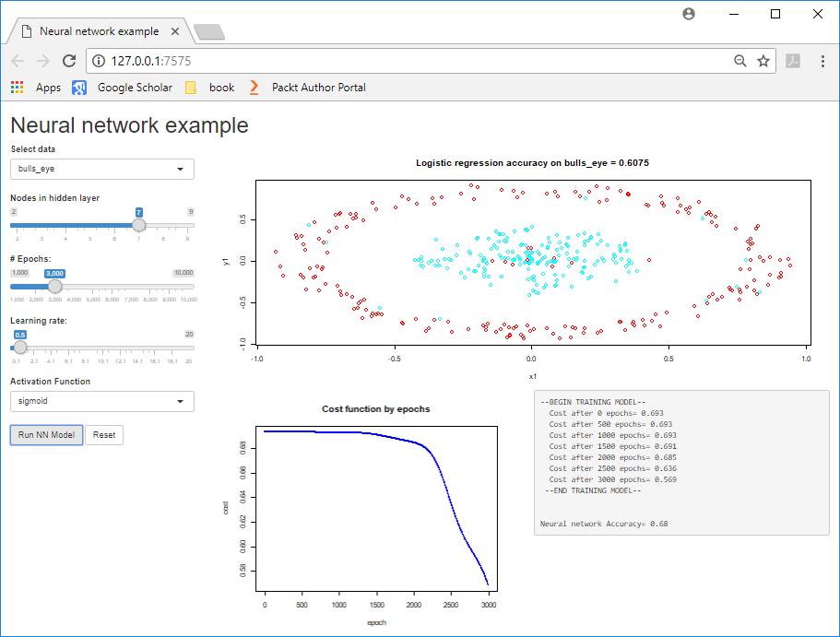
Task: Click the browser forward arrow
Action: [x=43, y=61]
